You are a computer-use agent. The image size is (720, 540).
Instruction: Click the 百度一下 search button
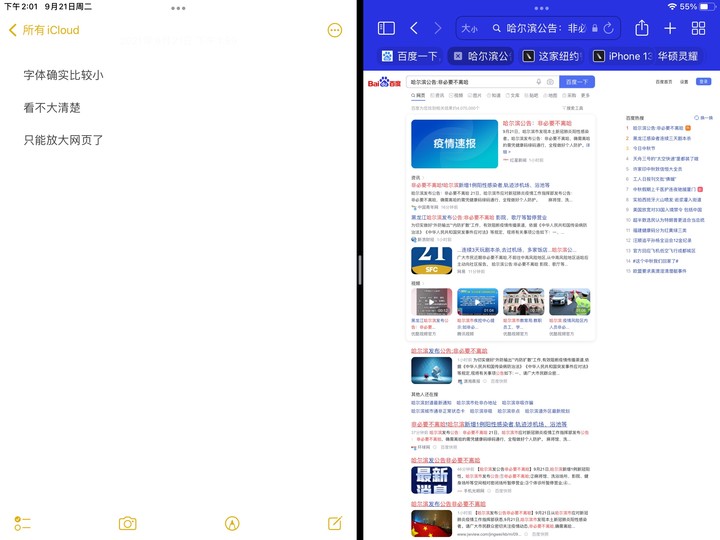(x=576, y=82)
